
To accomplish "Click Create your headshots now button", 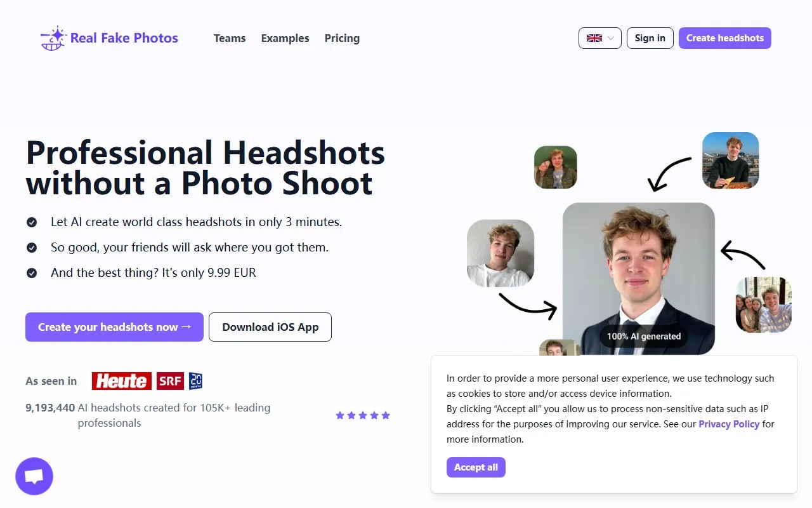I will (x=114, y=327).
